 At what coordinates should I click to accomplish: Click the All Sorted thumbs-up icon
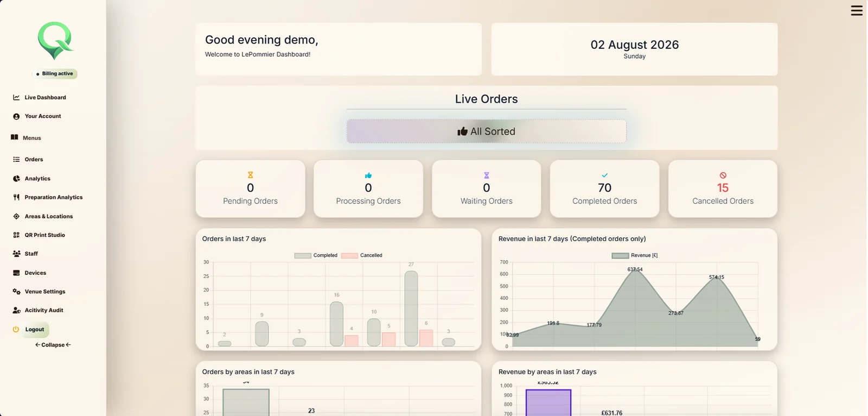462,131
